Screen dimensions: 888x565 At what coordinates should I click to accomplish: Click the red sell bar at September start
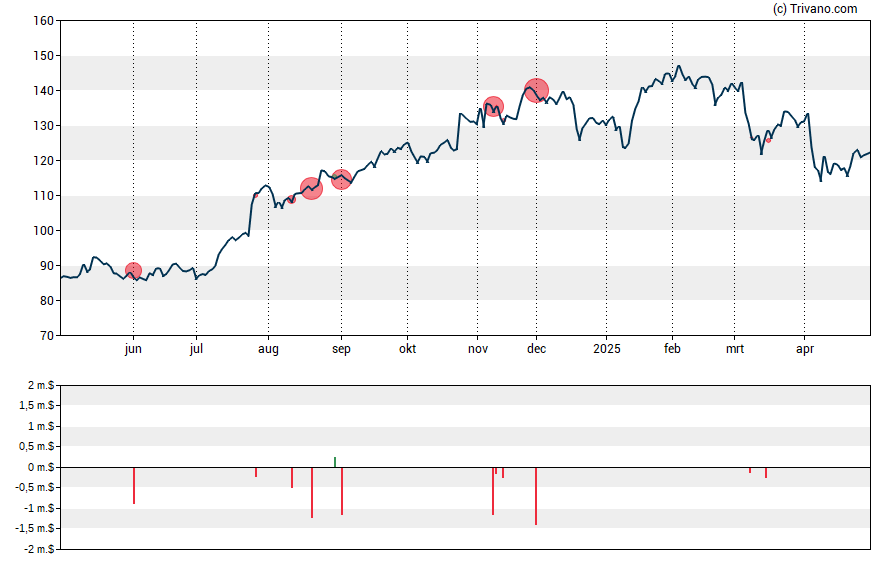click(342, 491)
